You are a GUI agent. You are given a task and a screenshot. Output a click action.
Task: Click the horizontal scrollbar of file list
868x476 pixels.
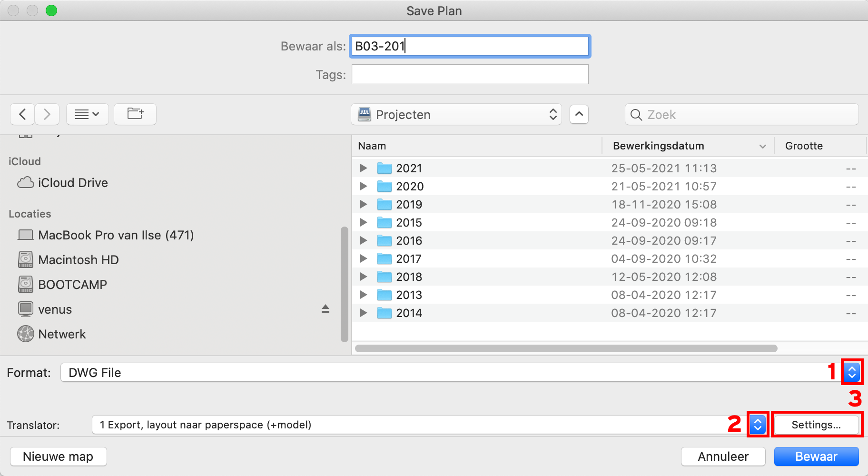[x=566, y=348]
